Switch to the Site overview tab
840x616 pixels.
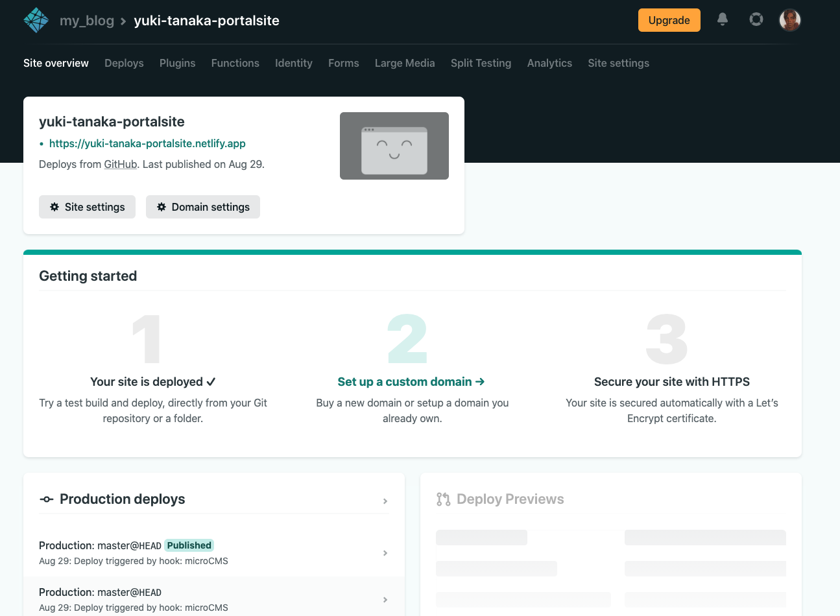(56, 63)
